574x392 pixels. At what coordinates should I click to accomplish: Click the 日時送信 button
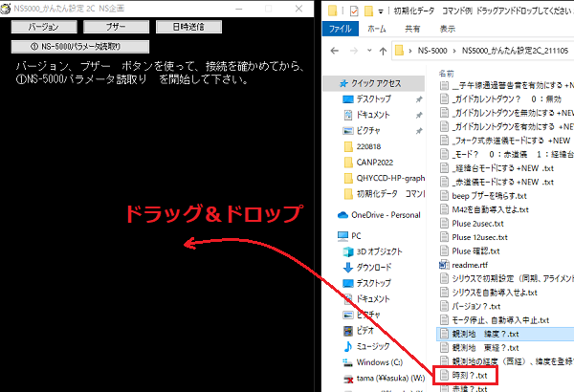(188, 27)
